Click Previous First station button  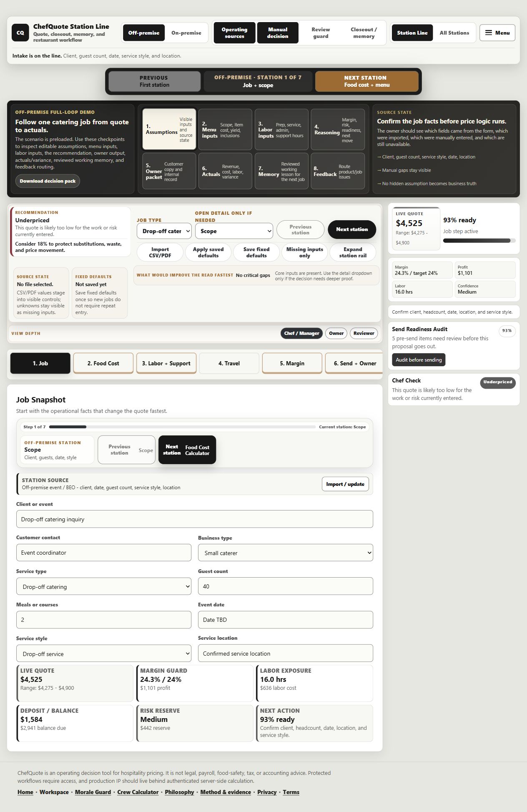click(154, 81)
